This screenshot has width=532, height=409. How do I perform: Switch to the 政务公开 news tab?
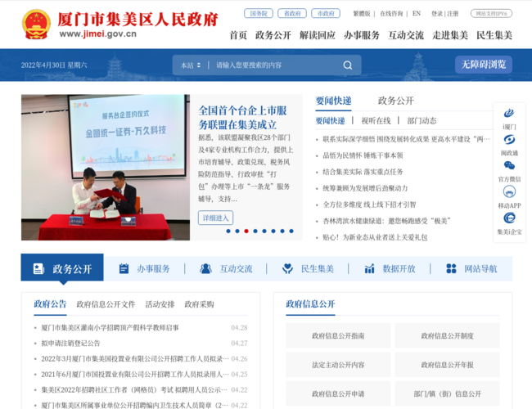click(395, 101)
